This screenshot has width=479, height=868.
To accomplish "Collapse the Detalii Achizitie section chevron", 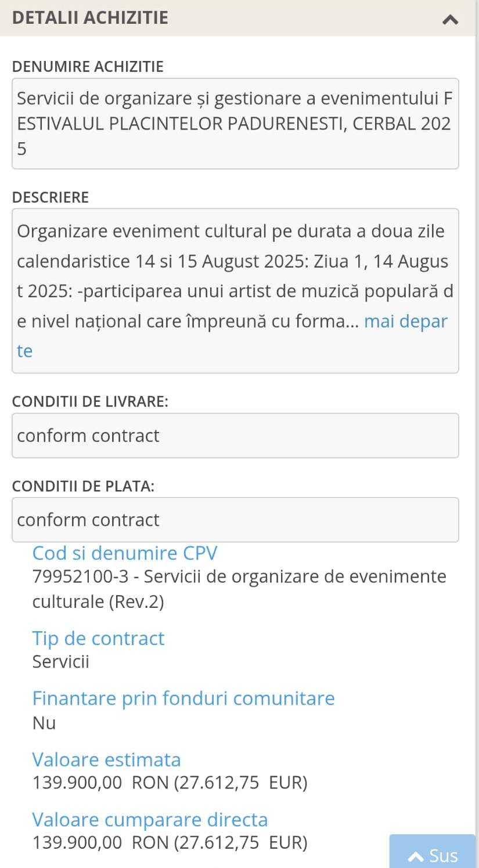I will tap(450, 19).
